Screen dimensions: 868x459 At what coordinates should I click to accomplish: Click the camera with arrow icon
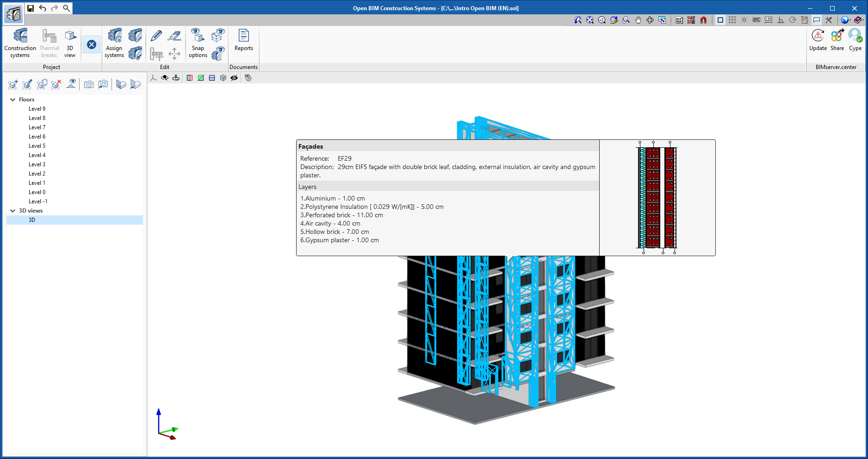pyautogui.click(x=103, y=84)
